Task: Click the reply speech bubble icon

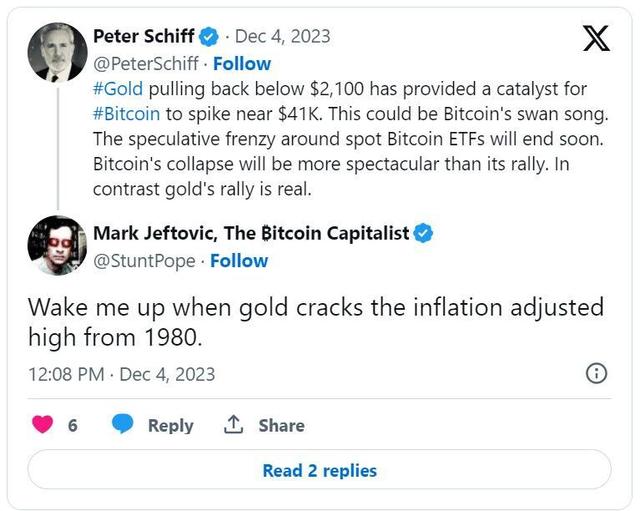Action: [123, 425]
